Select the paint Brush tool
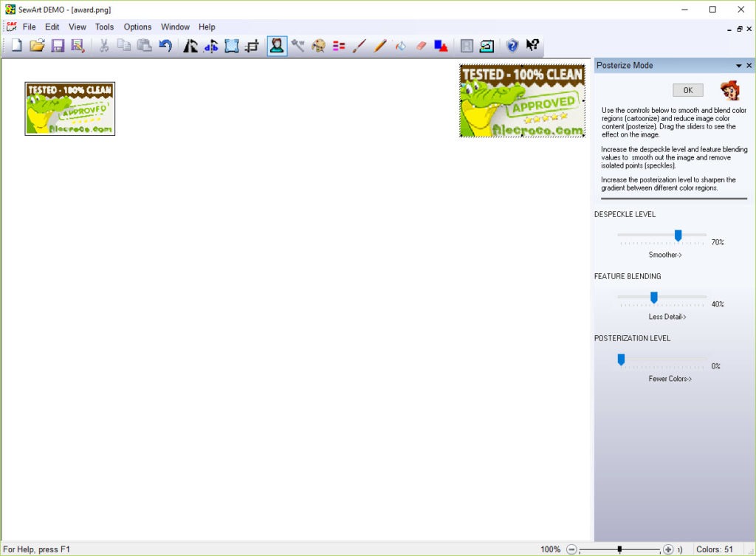 [x=360, y=46]
